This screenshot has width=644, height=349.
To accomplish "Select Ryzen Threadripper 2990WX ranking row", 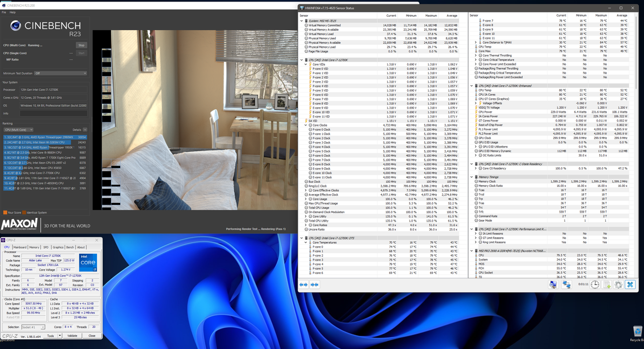I will click(x=45, y=137).
